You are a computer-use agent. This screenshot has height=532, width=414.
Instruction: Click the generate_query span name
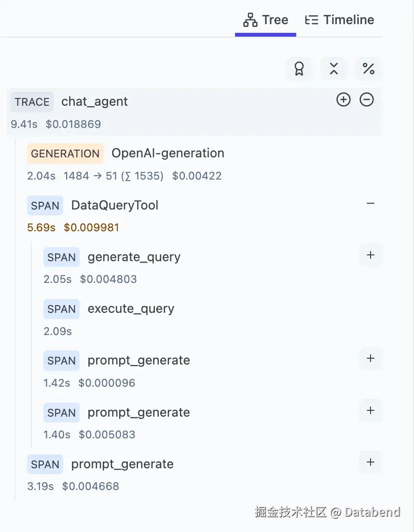click(134, 257)
